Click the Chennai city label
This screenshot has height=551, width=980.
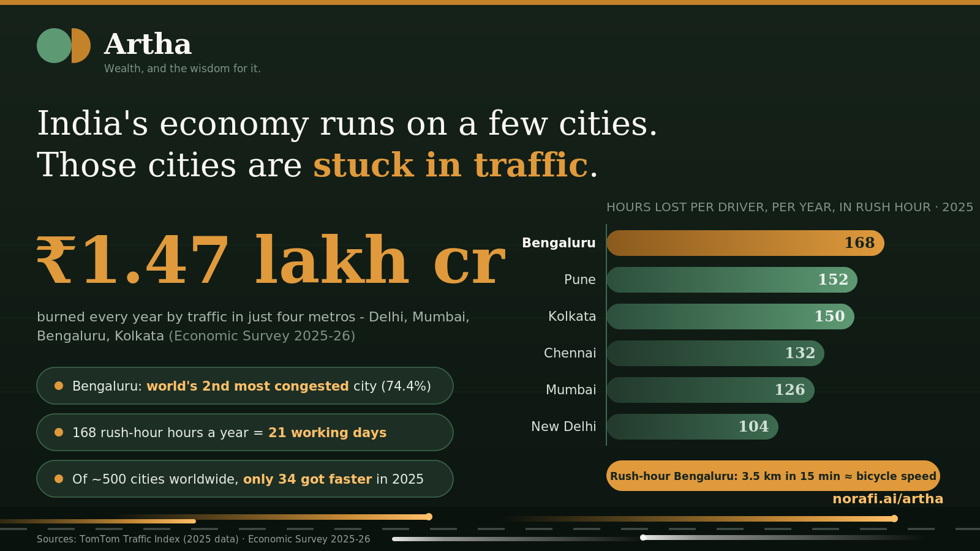point(570,353)
